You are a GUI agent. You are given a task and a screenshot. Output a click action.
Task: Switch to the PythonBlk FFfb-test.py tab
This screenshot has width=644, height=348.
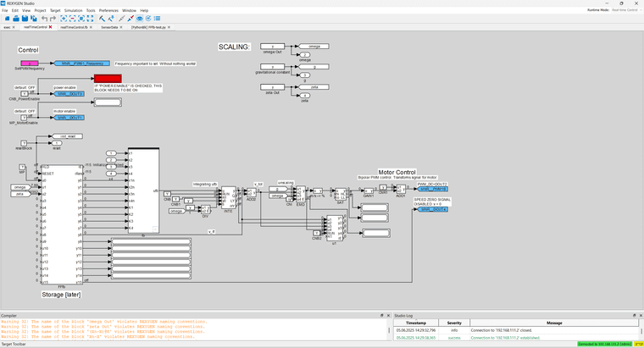coord(148,27)
